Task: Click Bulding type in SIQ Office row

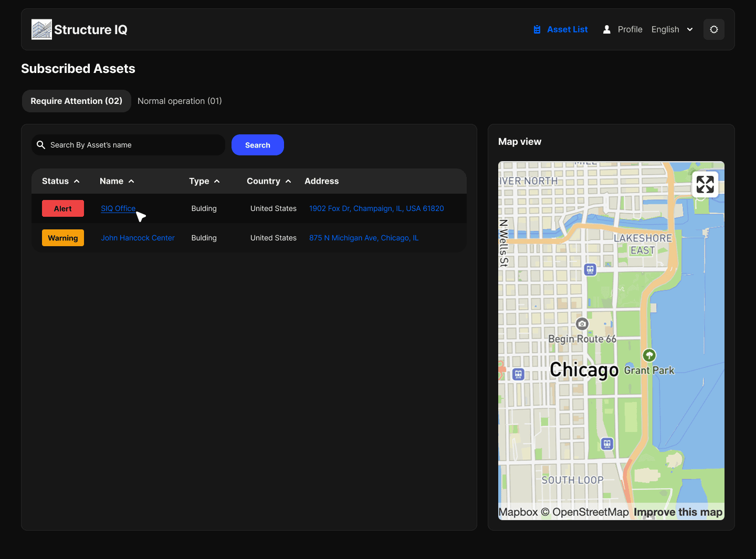Action: pyautogui.click(x=204, y=208)
